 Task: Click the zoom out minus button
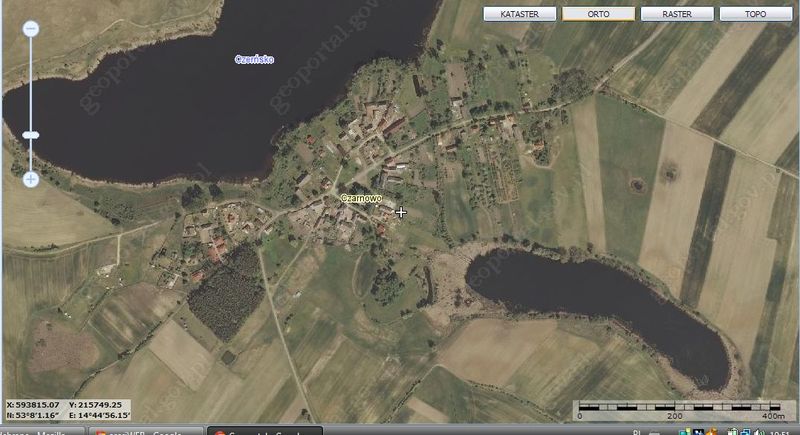point(30,30)
